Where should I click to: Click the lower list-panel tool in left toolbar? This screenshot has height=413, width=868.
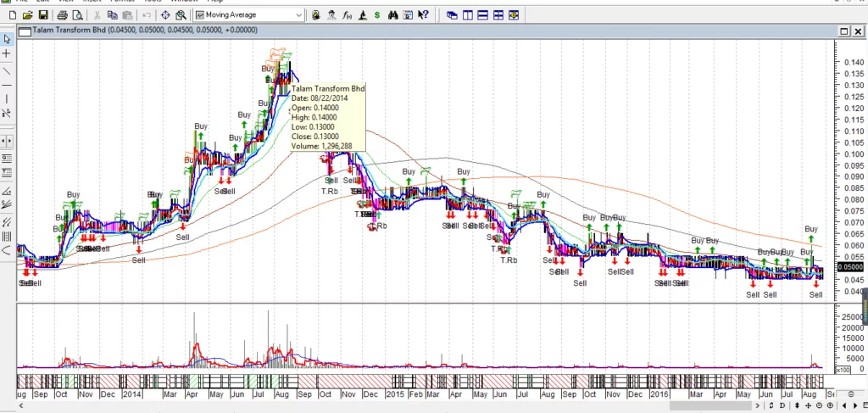(x=7, y=173)
